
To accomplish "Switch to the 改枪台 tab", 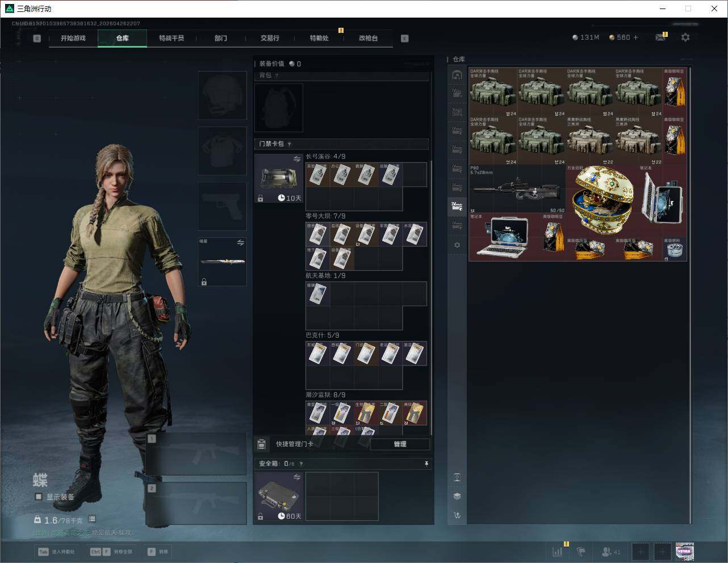I will pos(368,38).
